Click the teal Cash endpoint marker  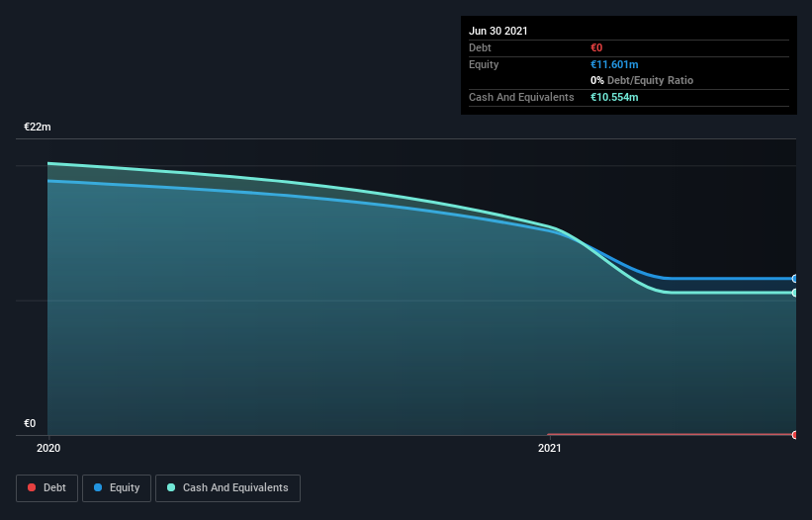click(x=795, y=293)
